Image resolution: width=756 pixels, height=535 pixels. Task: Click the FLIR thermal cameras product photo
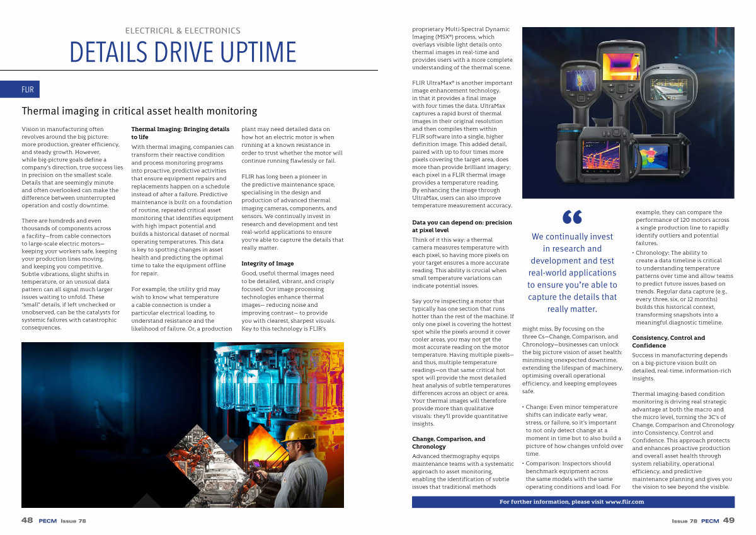[x=627, y=112]
